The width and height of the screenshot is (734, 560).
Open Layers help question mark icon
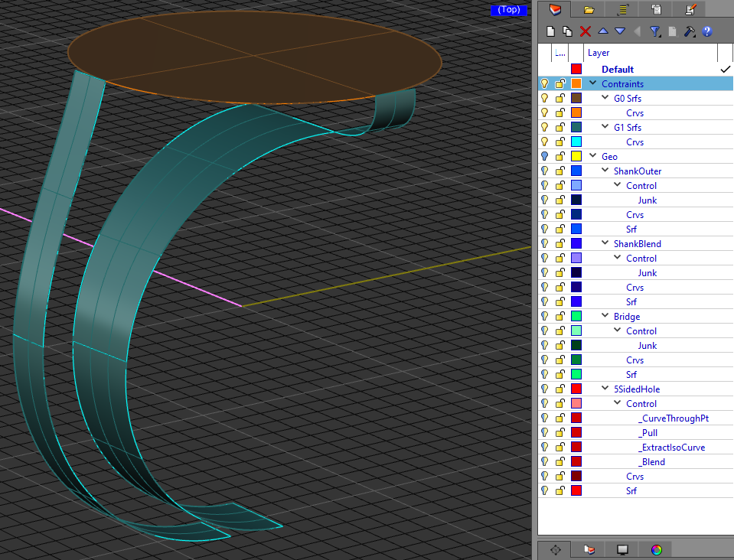[x=707, y=31]
